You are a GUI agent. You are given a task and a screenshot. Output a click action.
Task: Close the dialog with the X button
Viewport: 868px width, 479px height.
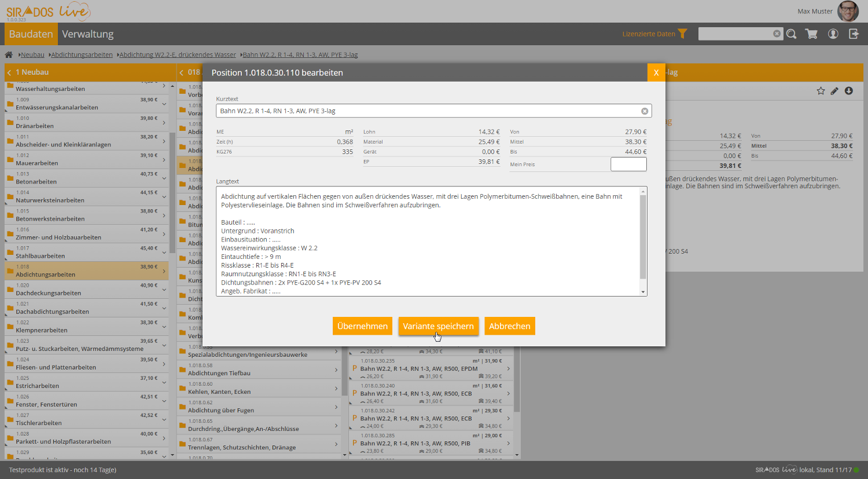656,72
